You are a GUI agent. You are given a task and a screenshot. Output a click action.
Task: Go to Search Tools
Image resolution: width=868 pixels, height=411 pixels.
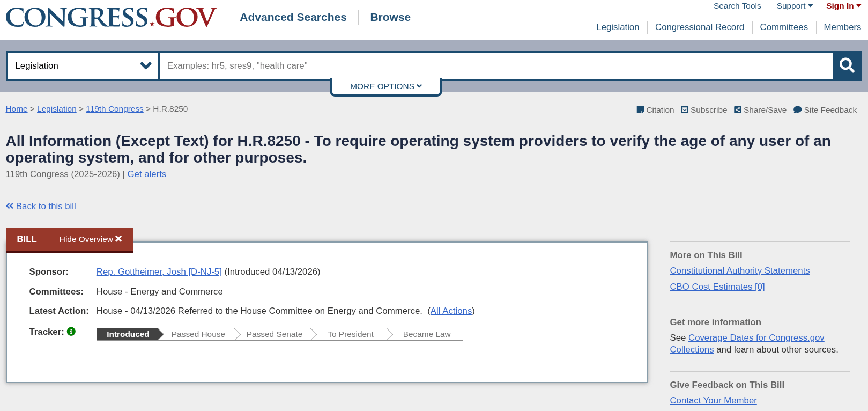tap(737, 6)
